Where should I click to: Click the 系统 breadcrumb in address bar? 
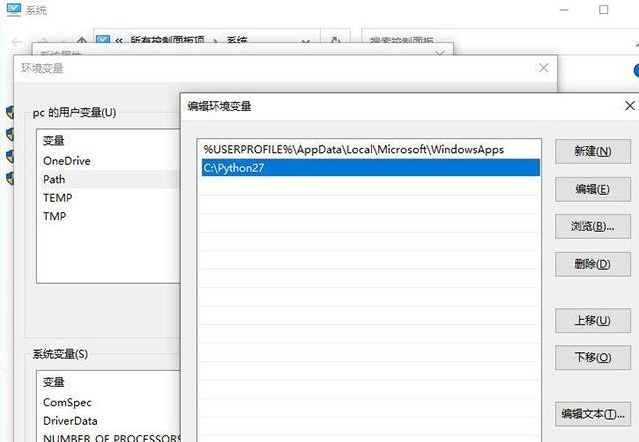pyautogui.click(x=238, y=41)
